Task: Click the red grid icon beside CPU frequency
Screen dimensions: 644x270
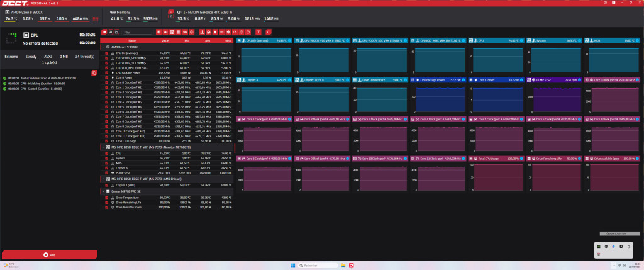Action: [x=95, y=19]
